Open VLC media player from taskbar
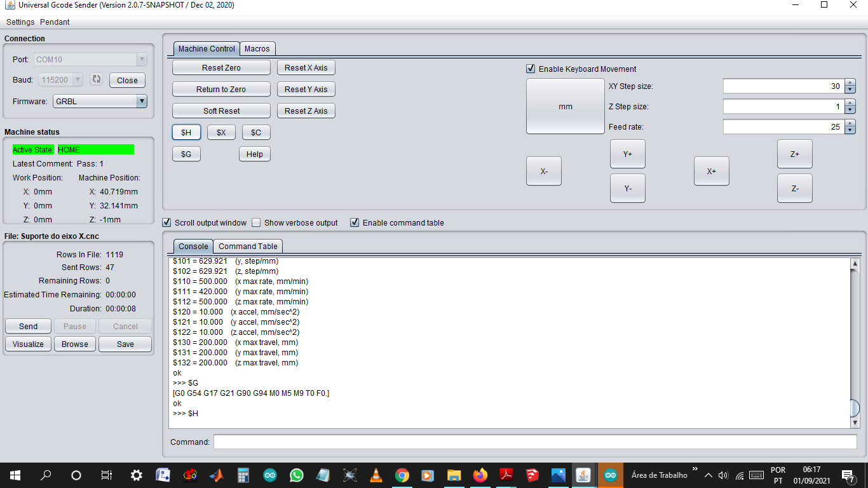The width and height of the screenshot is (868, 488). pyautogui.click(x=376, y=475)
